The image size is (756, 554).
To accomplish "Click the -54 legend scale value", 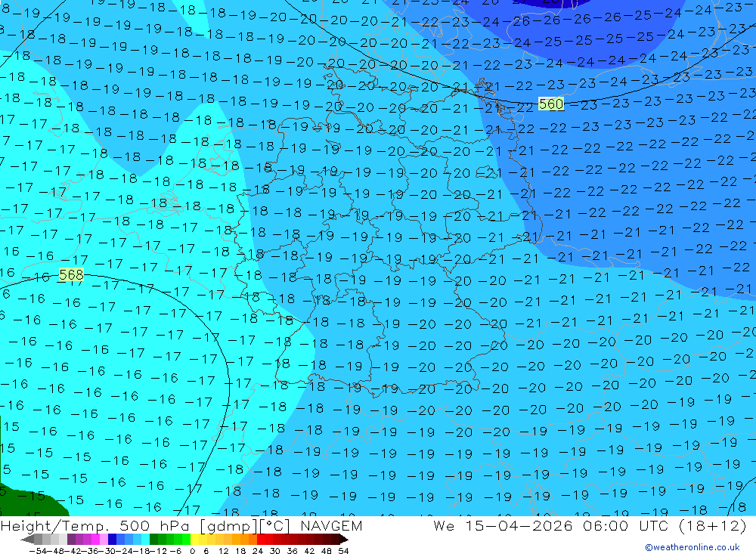I will tap(38, 551).
